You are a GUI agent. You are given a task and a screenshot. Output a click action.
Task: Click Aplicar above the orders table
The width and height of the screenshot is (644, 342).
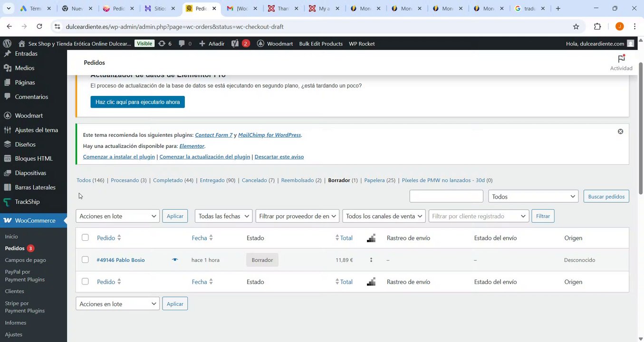pos(175,216)
